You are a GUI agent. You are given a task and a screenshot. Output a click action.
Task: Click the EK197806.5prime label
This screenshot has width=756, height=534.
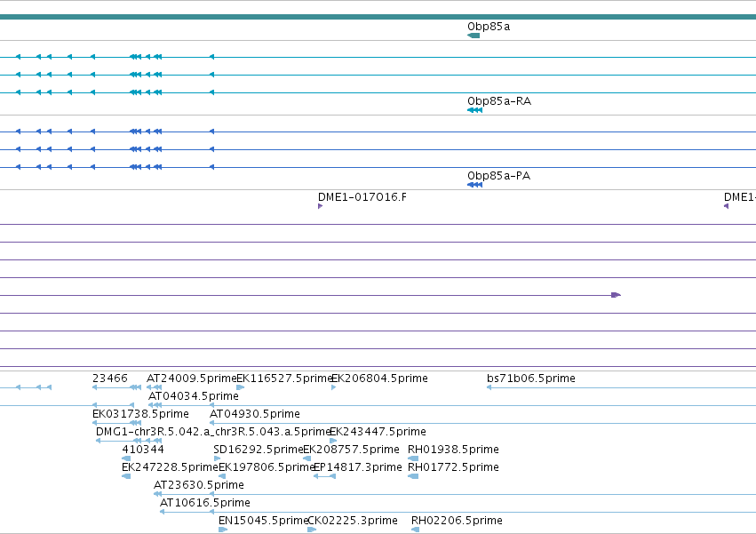pyautogui.click(x=267, y=467)
